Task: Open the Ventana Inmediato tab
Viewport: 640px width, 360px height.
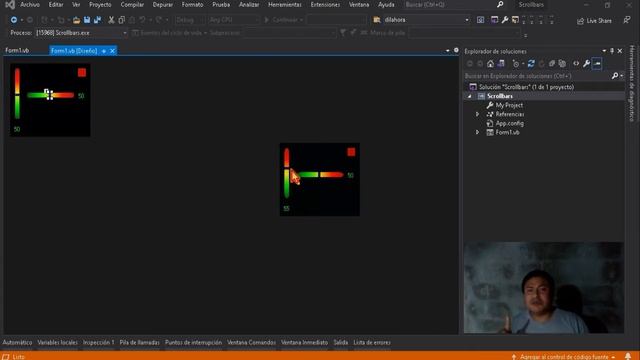Action: pos(304,342)
